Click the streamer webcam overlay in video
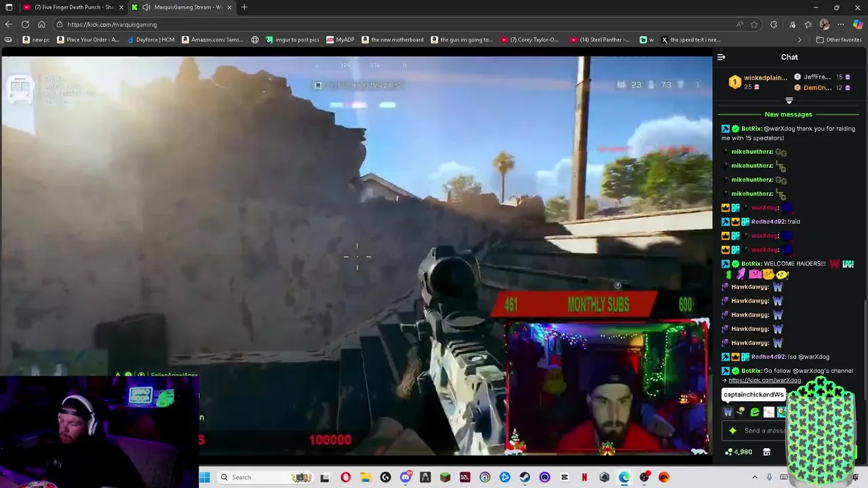This screenshot has height=488, width=868. [608, 388]
